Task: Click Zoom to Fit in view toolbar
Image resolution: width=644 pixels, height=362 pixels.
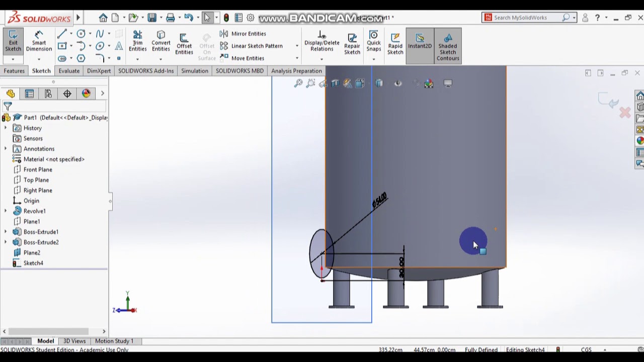Action: pyautogui.click(x=298, y=83)
